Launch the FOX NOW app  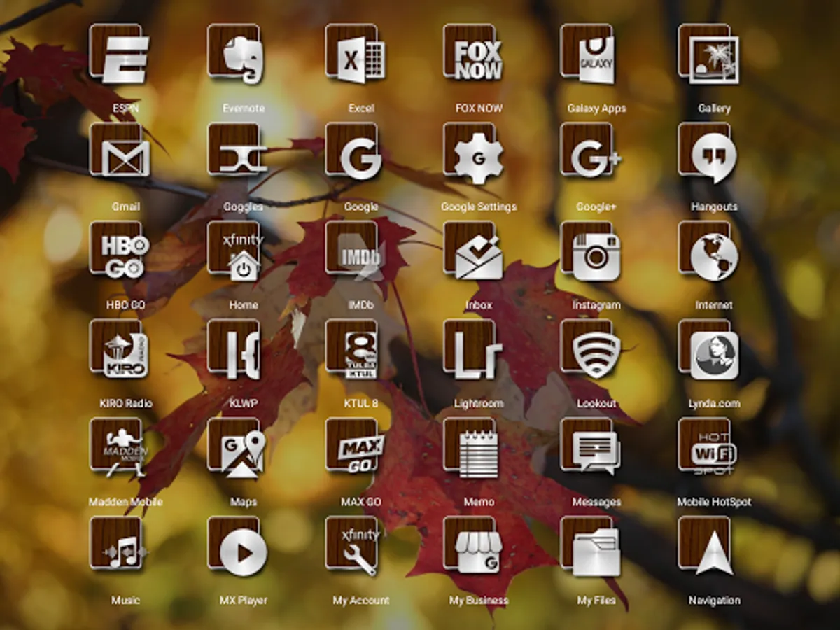coord(472,55)
